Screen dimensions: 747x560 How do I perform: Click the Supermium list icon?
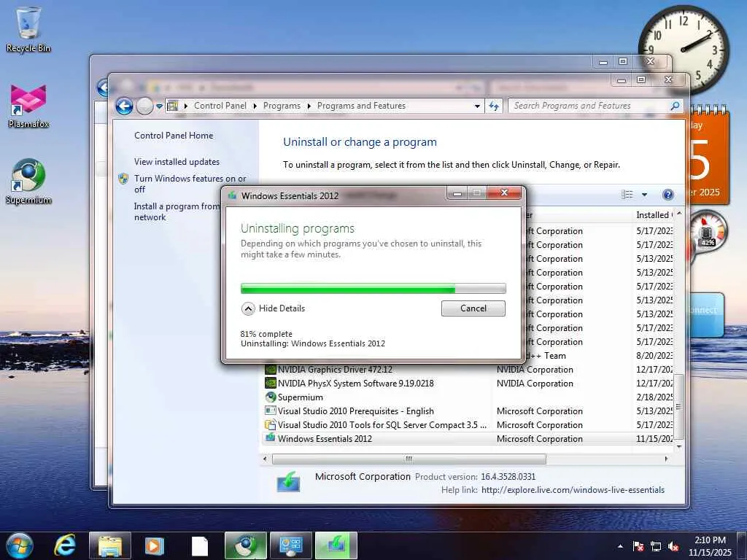(270, 397)
